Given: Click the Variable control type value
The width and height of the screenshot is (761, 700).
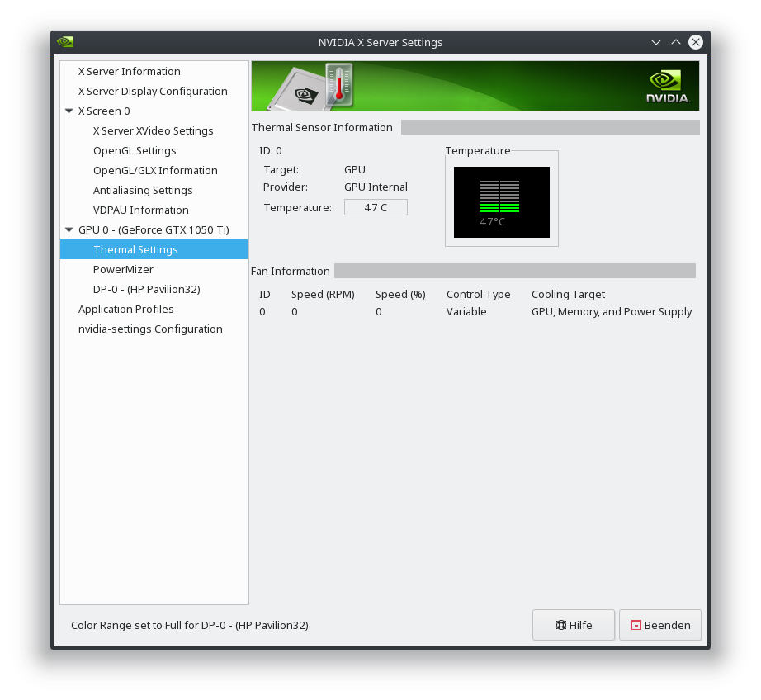Looking at the screenshot, I should click(x=466, y=312).
